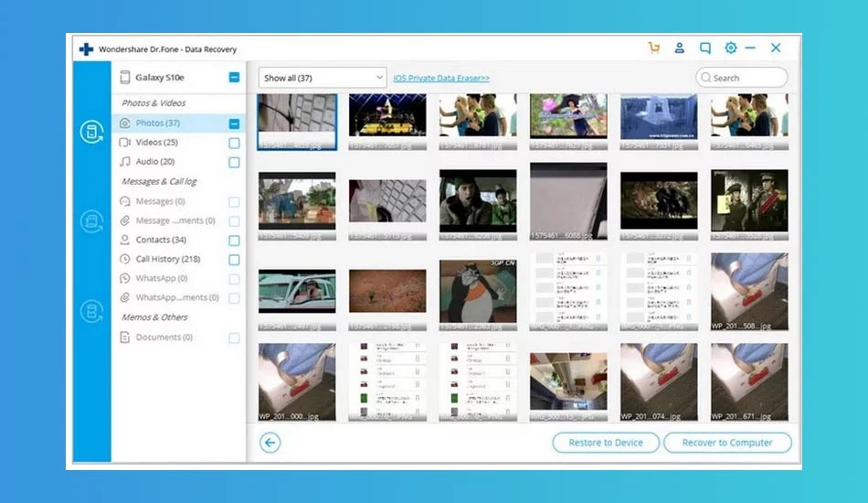868x503 pixels.
Task: Toggle the Galaxy S10e device checkbox
Action: tap(234, 77)
